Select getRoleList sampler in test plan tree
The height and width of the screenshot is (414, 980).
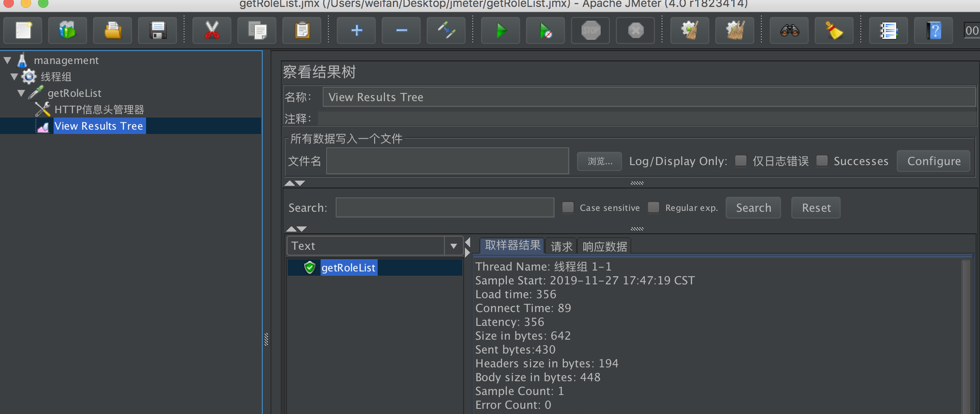(x=74, y=93)
